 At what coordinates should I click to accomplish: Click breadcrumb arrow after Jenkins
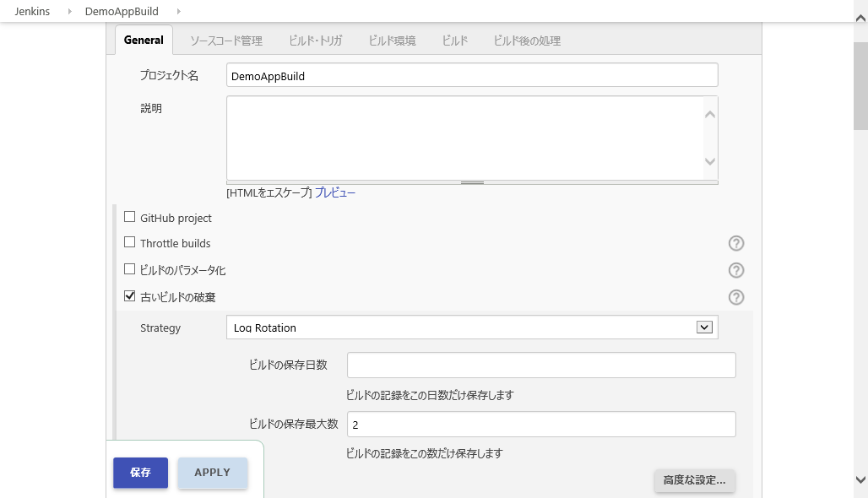[x=69, y=11]
